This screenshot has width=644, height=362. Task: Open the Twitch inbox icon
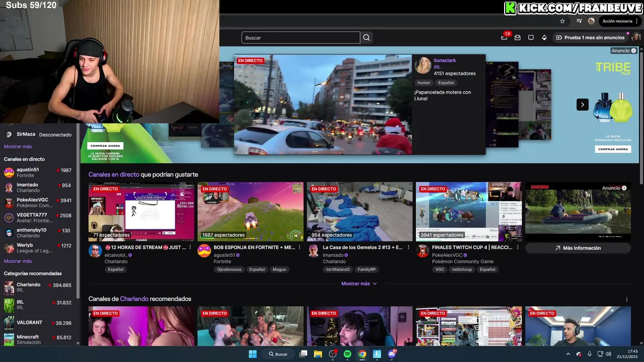517,38
